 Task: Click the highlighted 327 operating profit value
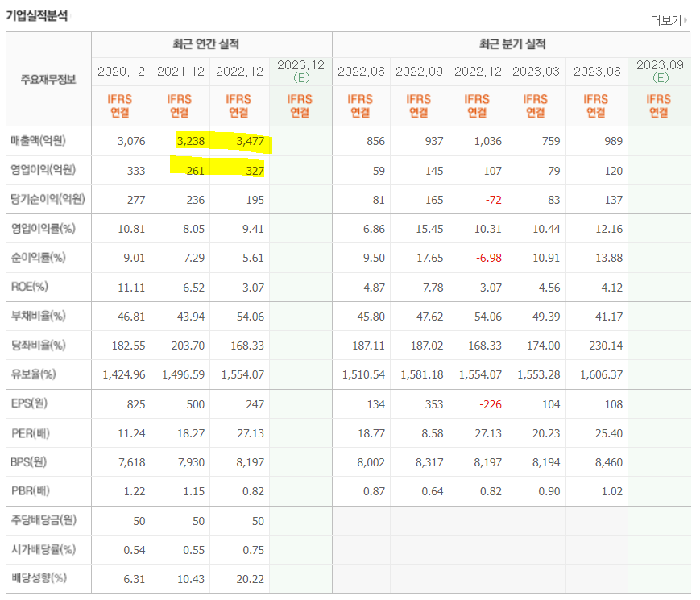255,171
